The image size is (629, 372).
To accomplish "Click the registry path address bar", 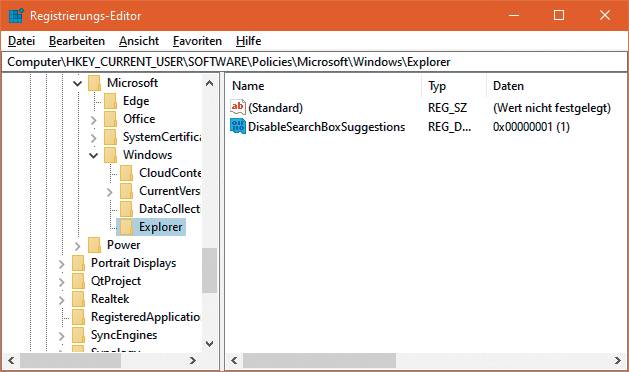I will (314, 62).
